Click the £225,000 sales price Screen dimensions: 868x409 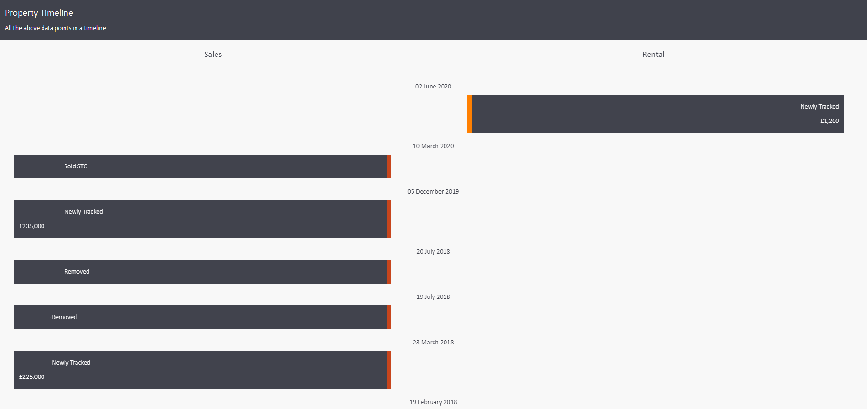pyautogui.click(x=32, y=377)
